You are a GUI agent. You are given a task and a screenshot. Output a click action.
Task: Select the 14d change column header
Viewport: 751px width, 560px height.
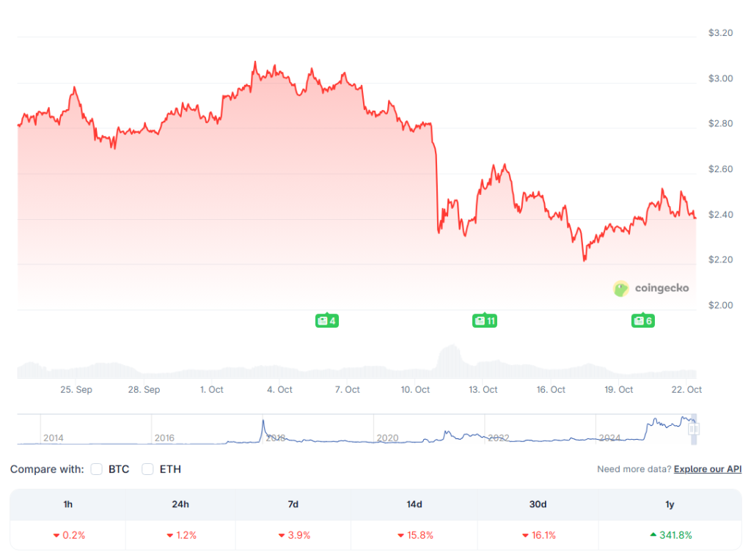(414, 504)
